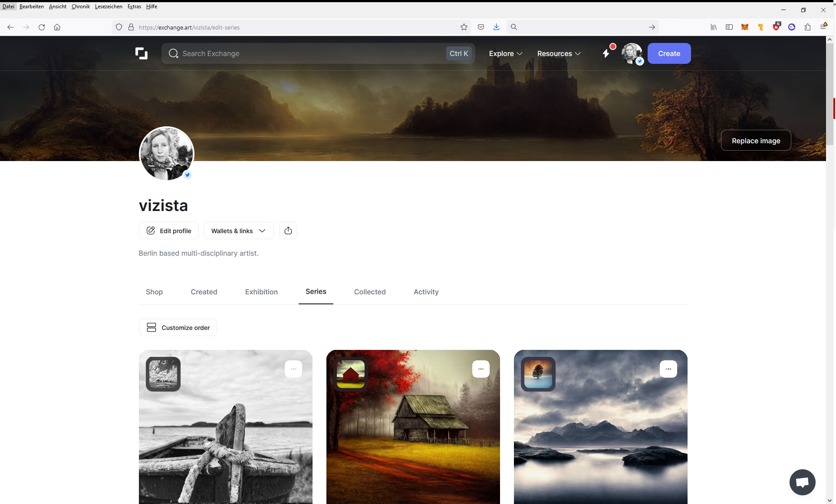836x504 pixels.
Task: Open the extensions puzzle icon
Action: tap(807, 27)
